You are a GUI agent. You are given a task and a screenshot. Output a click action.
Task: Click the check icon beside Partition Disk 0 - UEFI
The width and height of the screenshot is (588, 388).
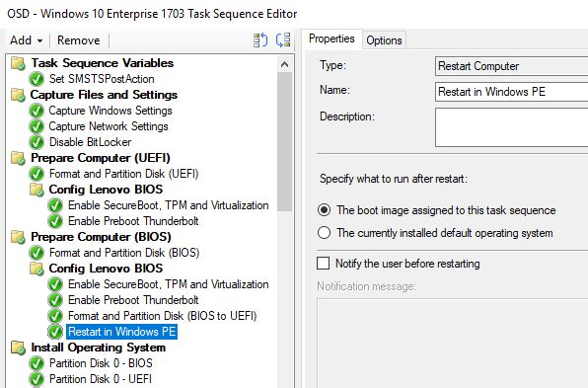37,379
